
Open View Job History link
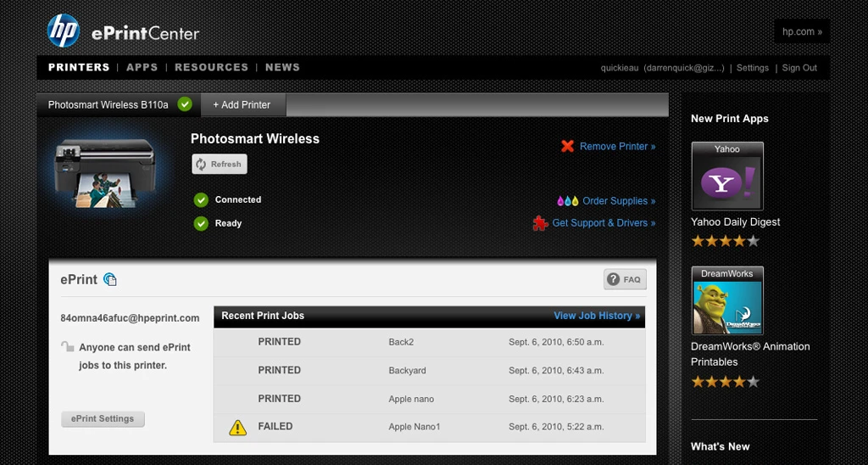coord(597,316)
